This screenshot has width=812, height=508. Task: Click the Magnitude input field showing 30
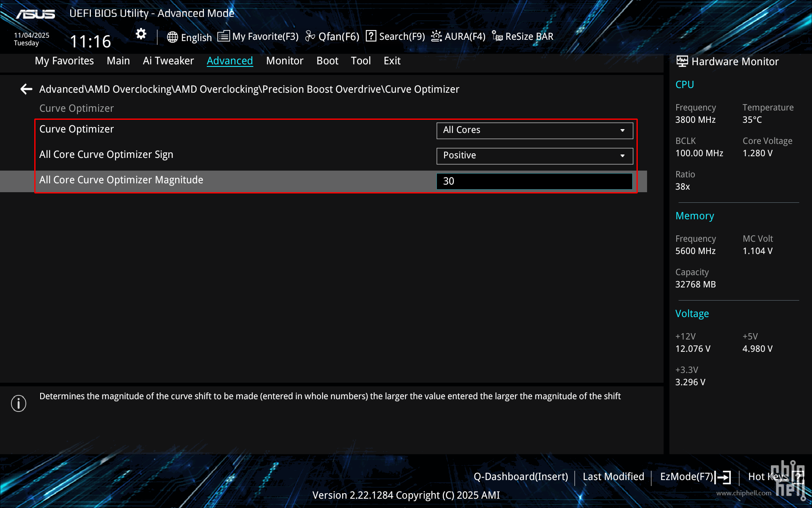(x=534, y=181)
